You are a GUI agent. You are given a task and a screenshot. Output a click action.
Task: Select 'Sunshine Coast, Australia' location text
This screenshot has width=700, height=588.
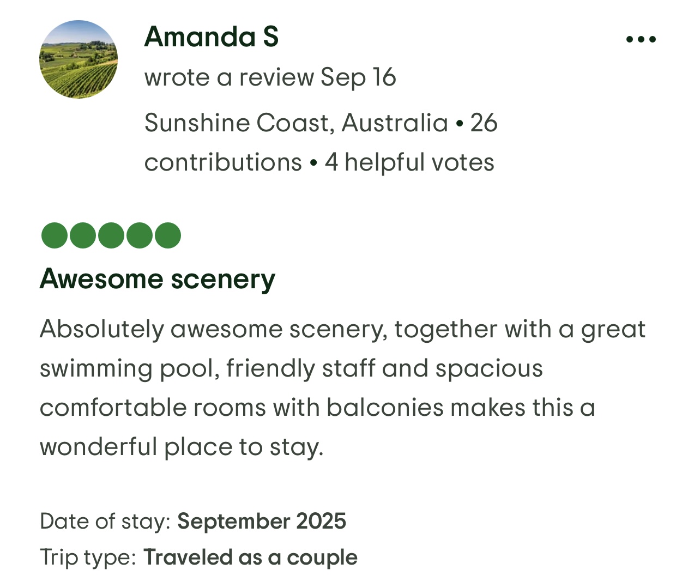pos(296,123)
